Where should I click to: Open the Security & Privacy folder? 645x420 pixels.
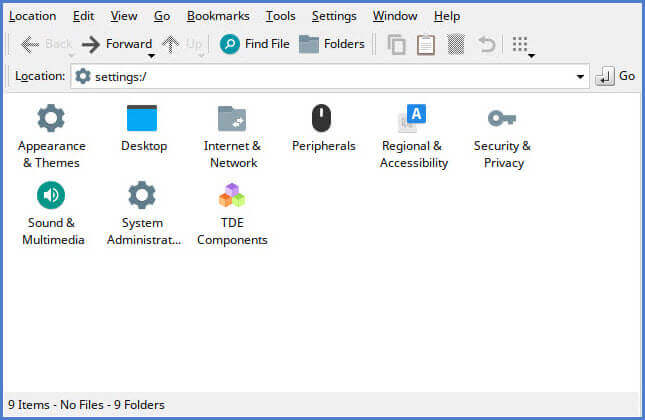coord(503,136)
